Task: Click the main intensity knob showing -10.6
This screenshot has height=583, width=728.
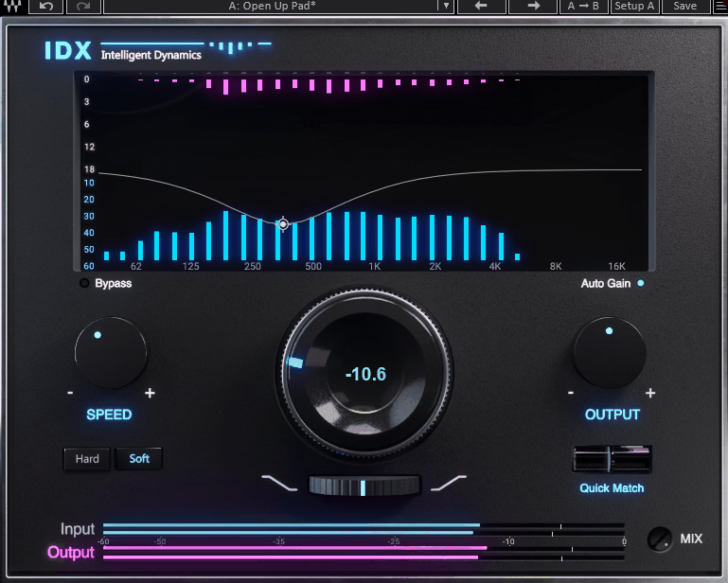Action: coord(365,373)
